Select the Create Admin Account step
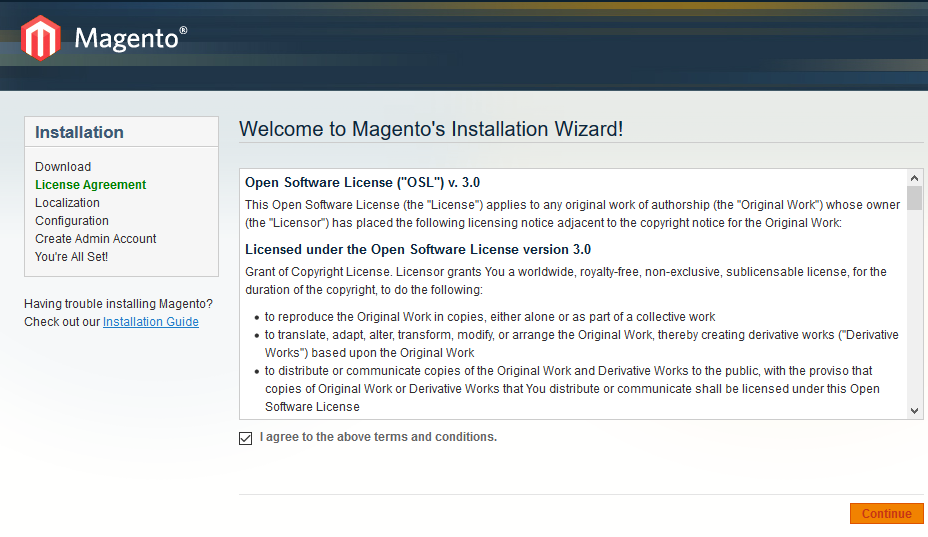 [95, 239]
